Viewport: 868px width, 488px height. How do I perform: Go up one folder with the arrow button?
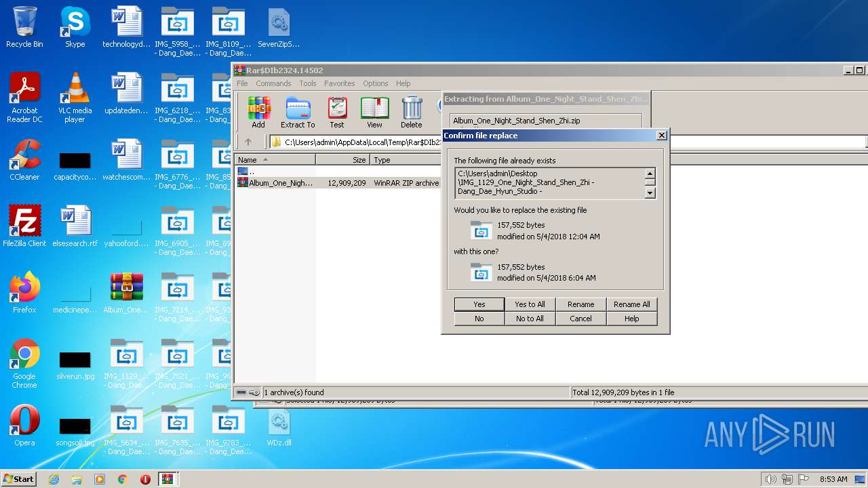pos(248,142)
